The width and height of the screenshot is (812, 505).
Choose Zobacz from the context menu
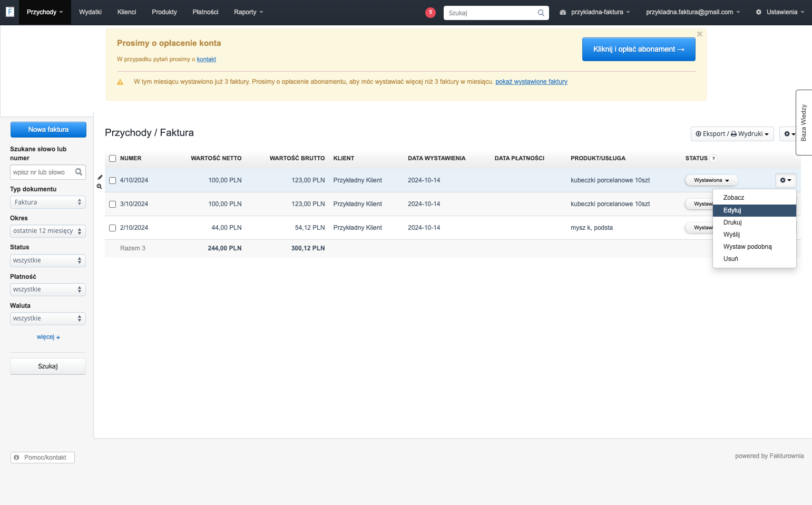tap(755, 198)
